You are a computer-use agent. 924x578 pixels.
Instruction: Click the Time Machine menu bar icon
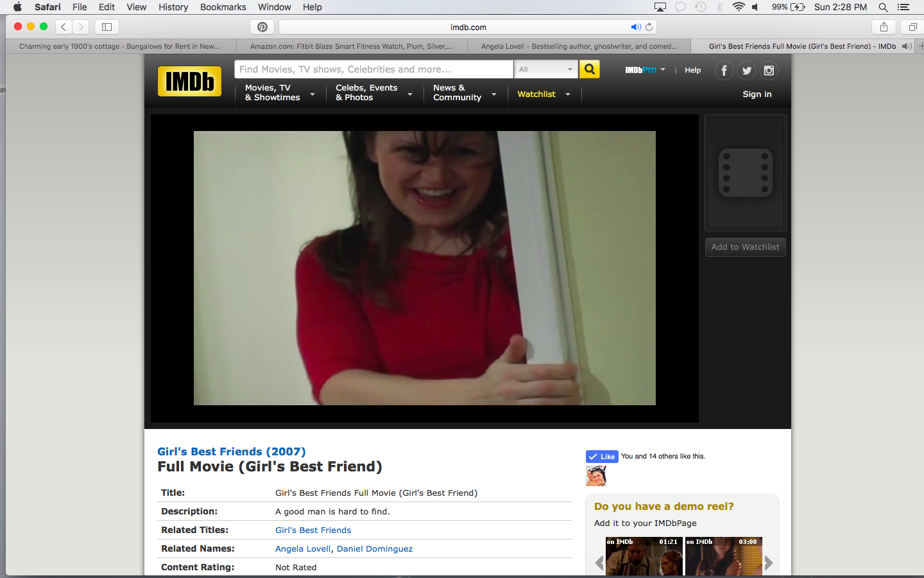[701, 7]
